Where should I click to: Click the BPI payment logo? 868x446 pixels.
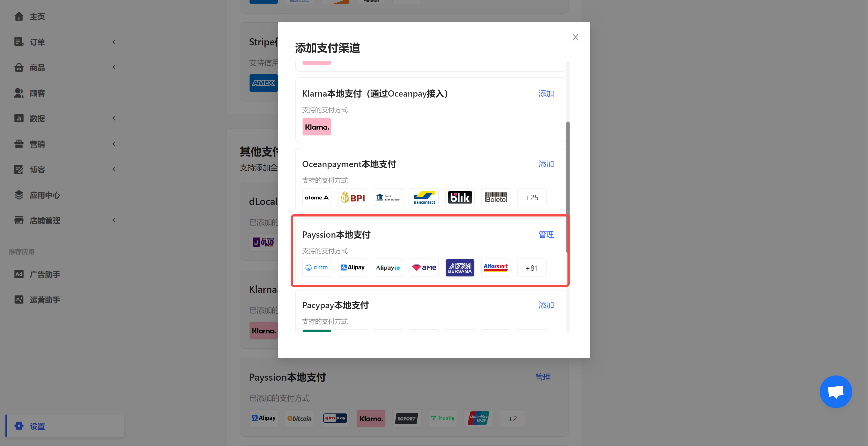352,197
